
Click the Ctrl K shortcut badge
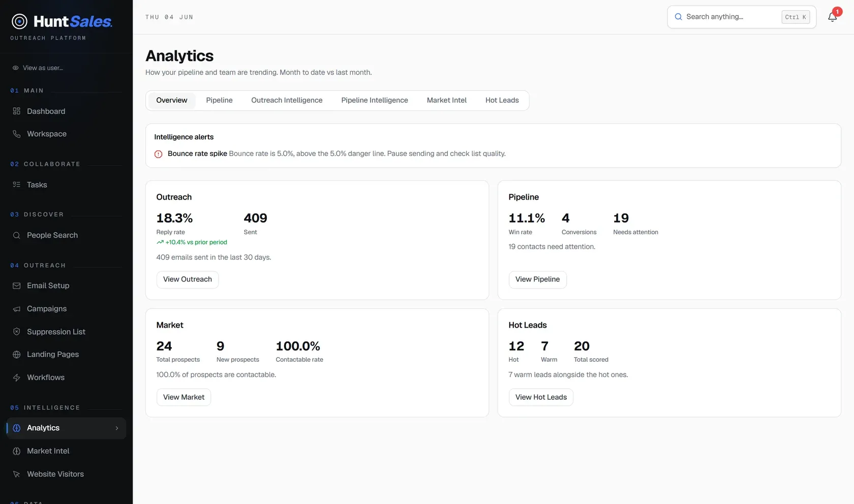tap(796, 17)
